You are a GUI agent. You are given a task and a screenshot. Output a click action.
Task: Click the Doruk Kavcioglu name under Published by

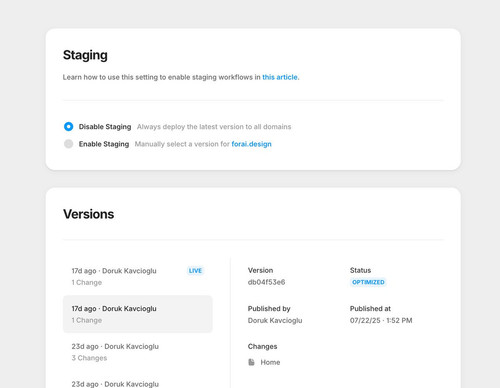[275, 320]
